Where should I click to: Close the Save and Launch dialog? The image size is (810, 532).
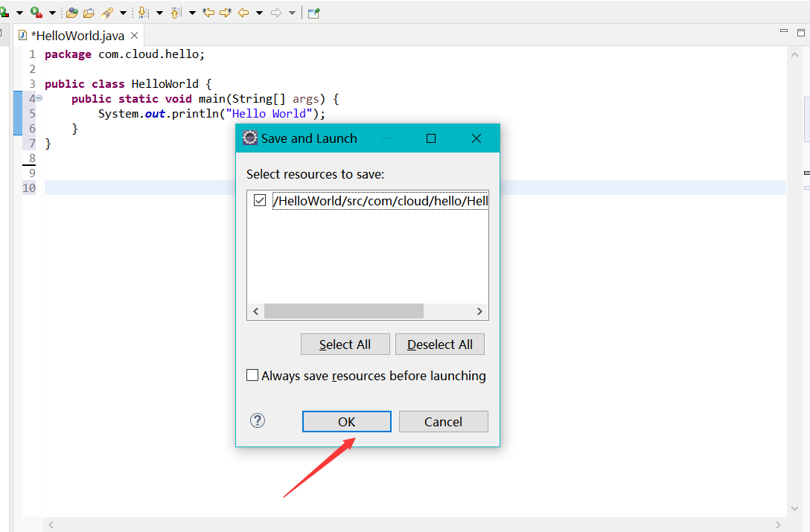pyautogui.click(x=476, y=138)
